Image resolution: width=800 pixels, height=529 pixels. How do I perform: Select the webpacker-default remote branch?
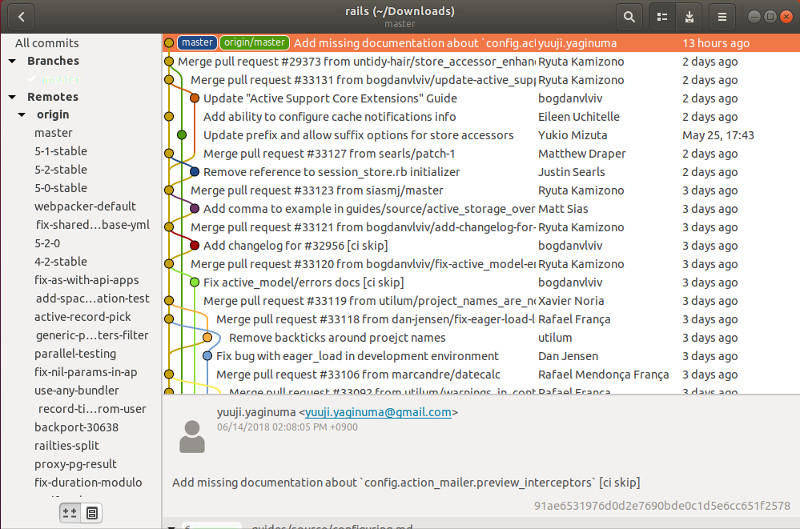tap(85, 206)
